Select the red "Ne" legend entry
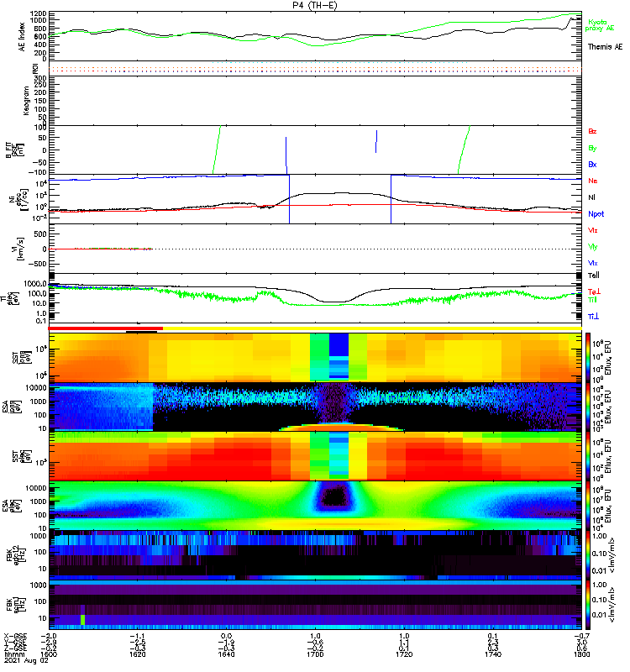The height and width of the screenshot is (672, 630). pyautogui.click(x=593, y=181)
